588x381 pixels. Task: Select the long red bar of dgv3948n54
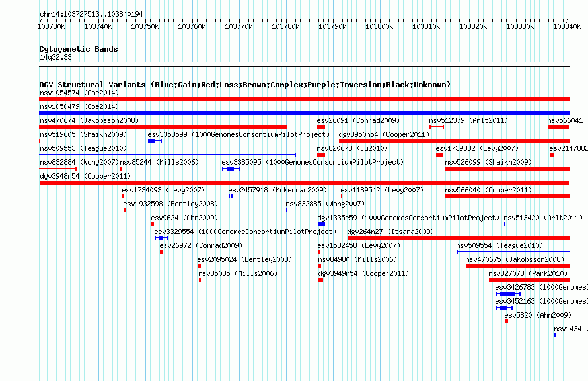pyautogui.click(x=304, y=183)
